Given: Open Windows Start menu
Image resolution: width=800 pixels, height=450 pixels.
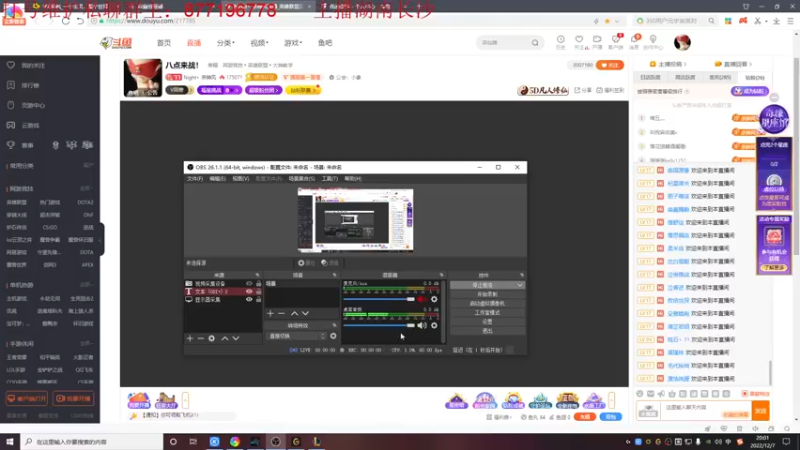Looking at the screenshot, I should tap(10, 442).
